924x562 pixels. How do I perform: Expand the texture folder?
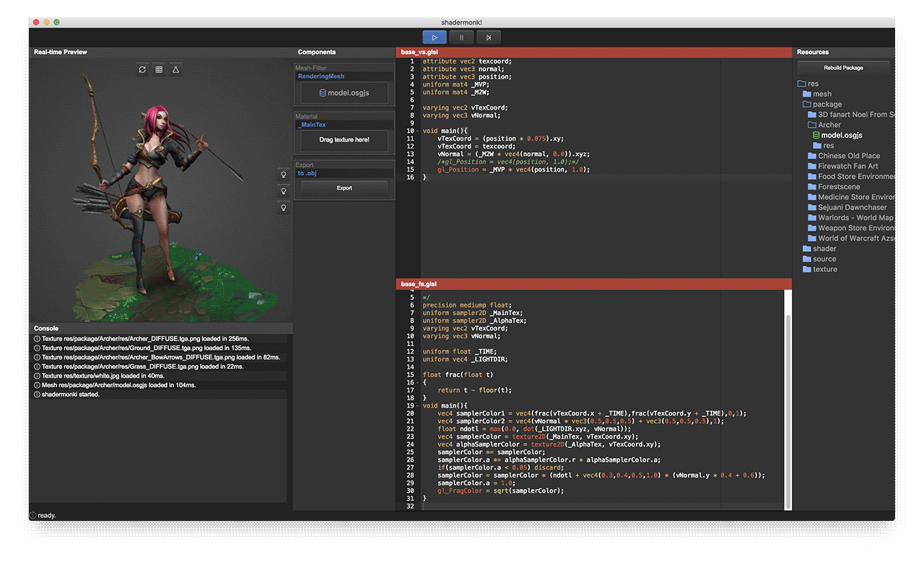[x=819, y=269]
